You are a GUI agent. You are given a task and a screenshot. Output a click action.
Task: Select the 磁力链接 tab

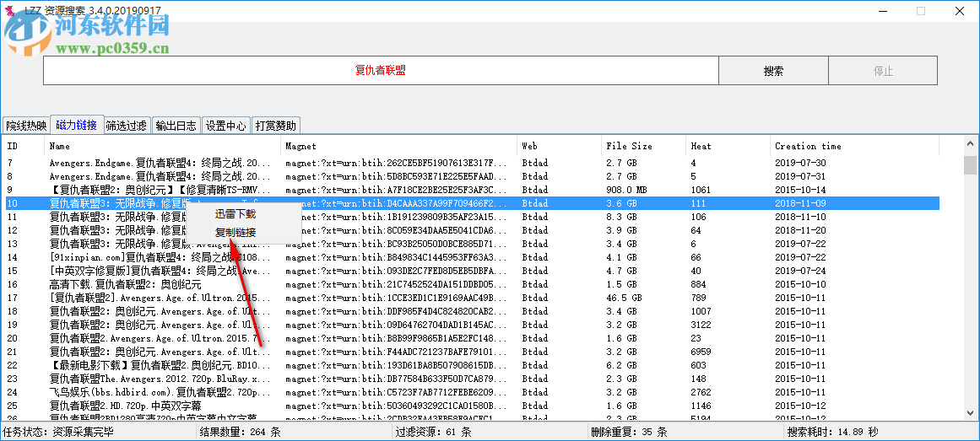[76, 125]
